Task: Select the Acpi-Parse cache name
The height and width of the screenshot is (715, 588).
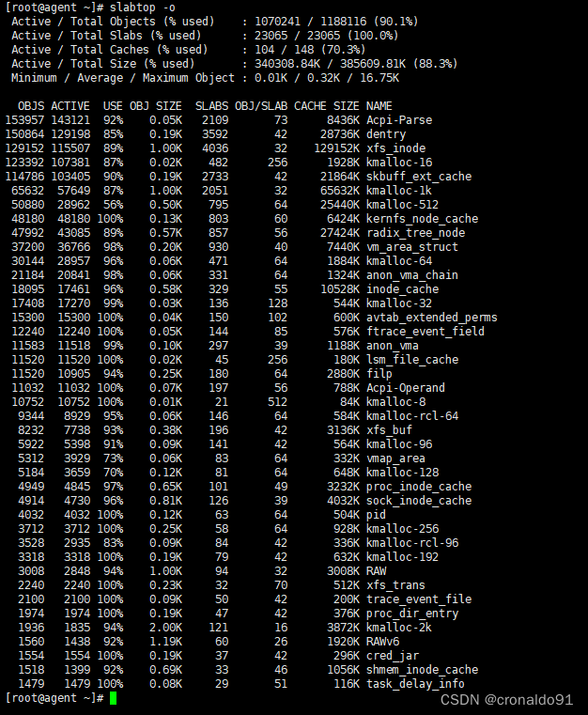Action: [399, 120]
